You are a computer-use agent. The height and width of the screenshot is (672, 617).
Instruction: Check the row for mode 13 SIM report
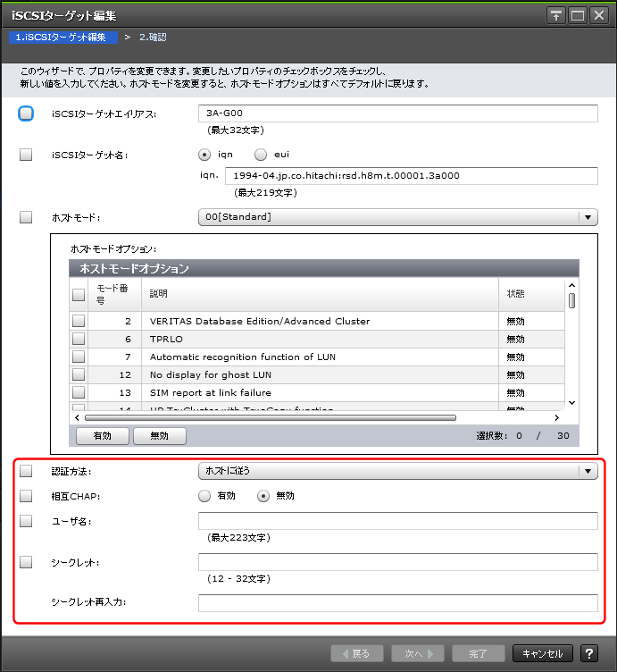point(79,392)
